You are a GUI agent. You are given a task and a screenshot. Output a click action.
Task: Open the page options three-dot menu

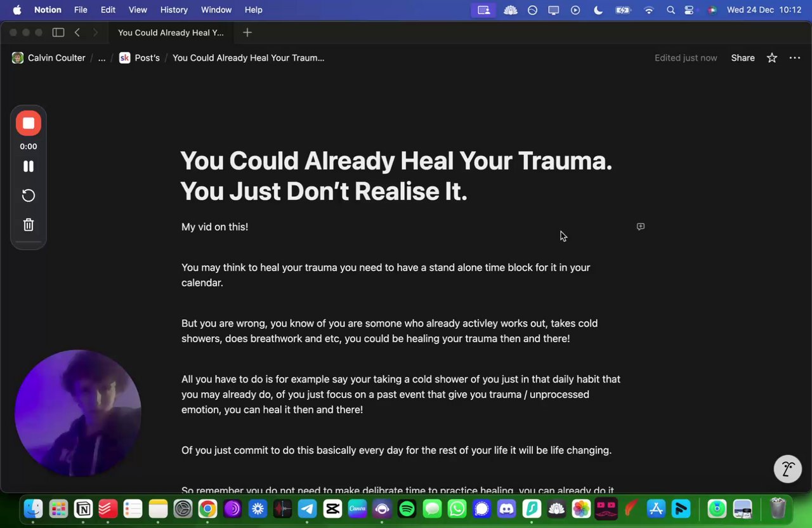point(795,58)
